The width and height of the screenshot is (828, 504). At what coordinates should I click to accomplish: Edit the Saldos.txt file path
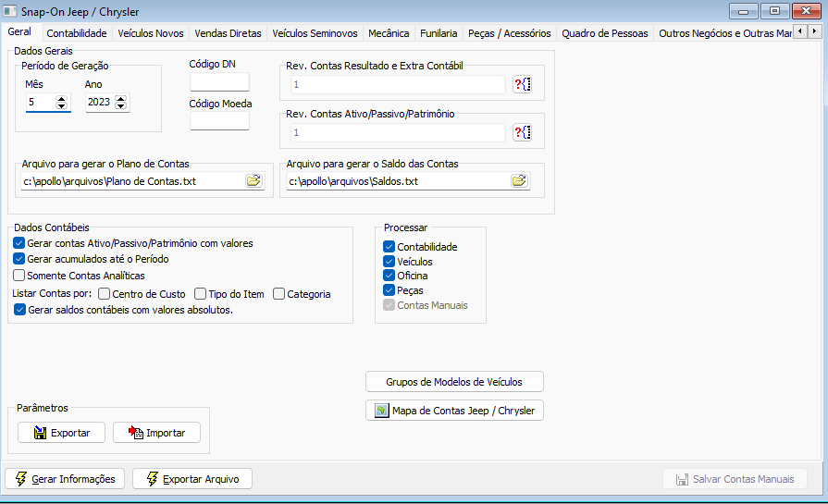(x=398, y=181)
